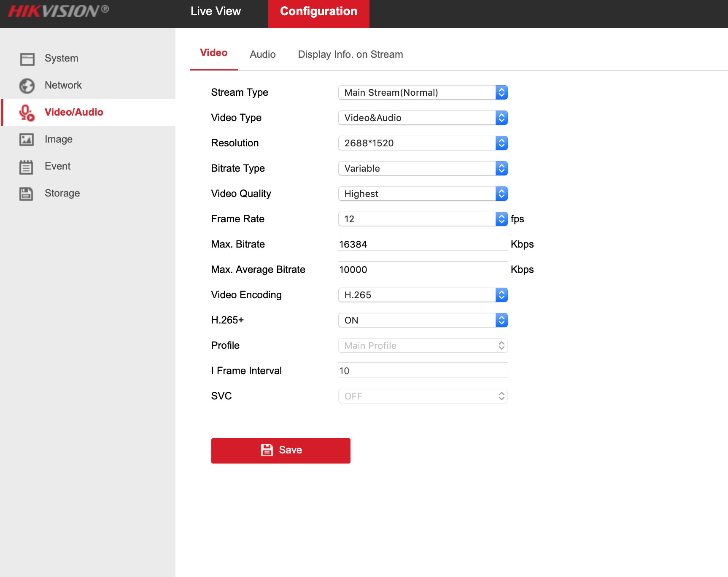The image size is (728, 577).
Task: Click the Hikvision logo
Action: tap(58, 11)
